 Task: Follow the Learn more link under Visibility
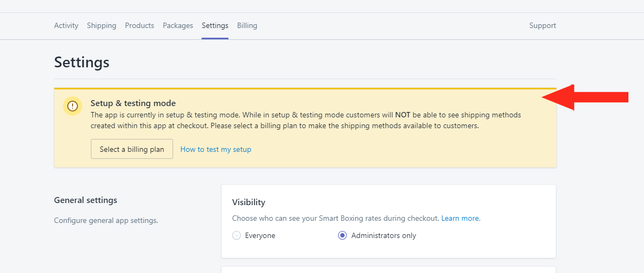[x=460, y=218]
